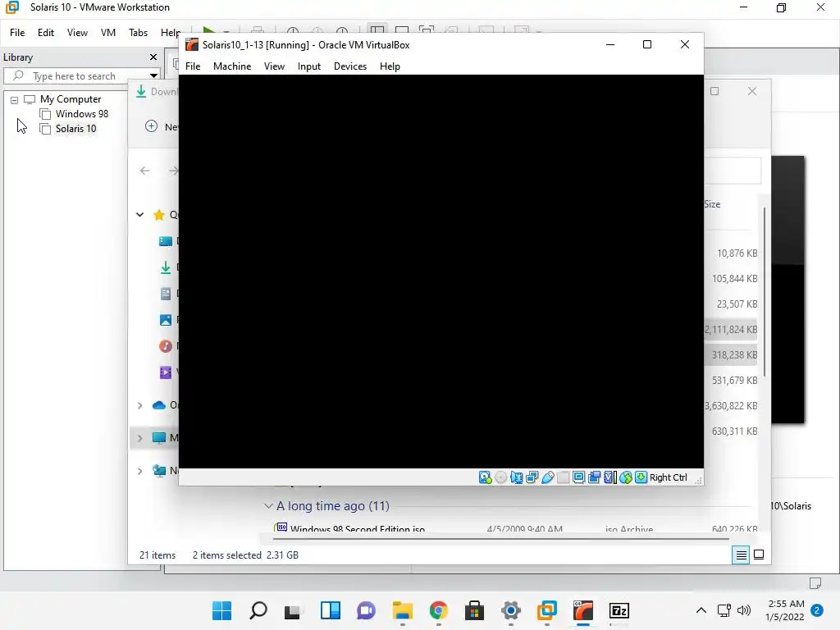Click the Back arrow in File Explorer
Image resolution: width=840 pixels, height=630 pixels.
pos(144,171)
